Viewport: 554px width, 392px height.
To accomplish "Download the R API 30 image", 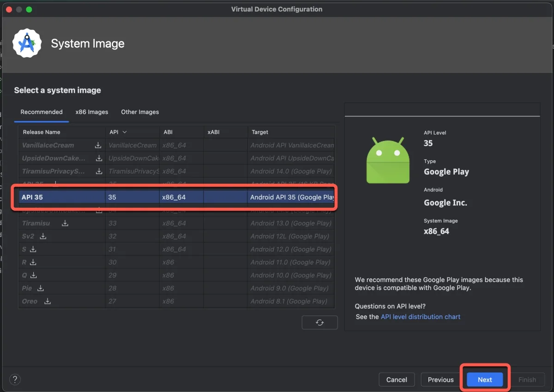I will [x=33, y=262].
